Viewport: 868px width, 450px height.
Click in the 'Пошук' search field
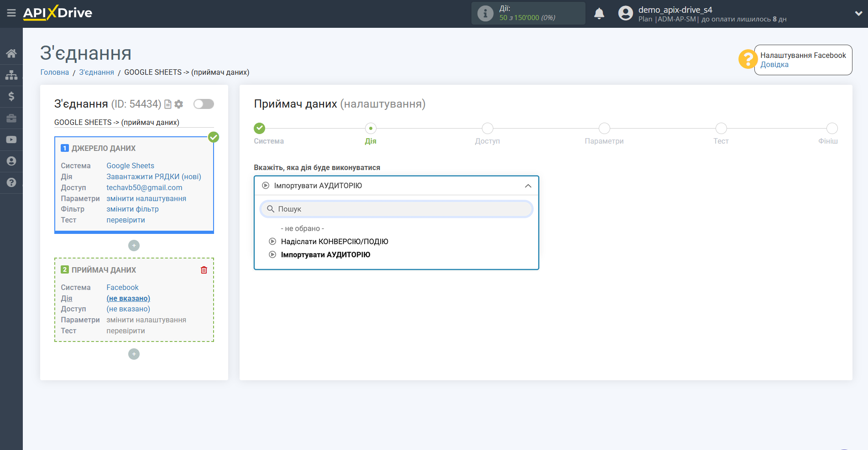tap(396, 209)
